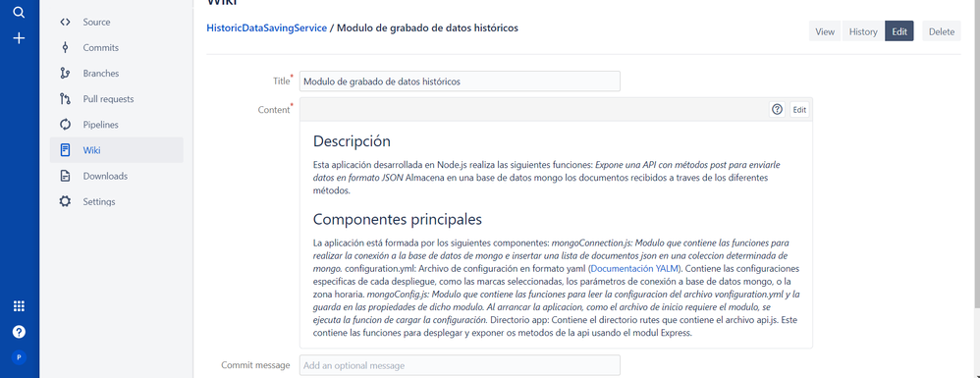Click the Commits icon
Image resolution: width=980 pixels, height=378 pixels.
pyautogui.click(x=65, y=47)
